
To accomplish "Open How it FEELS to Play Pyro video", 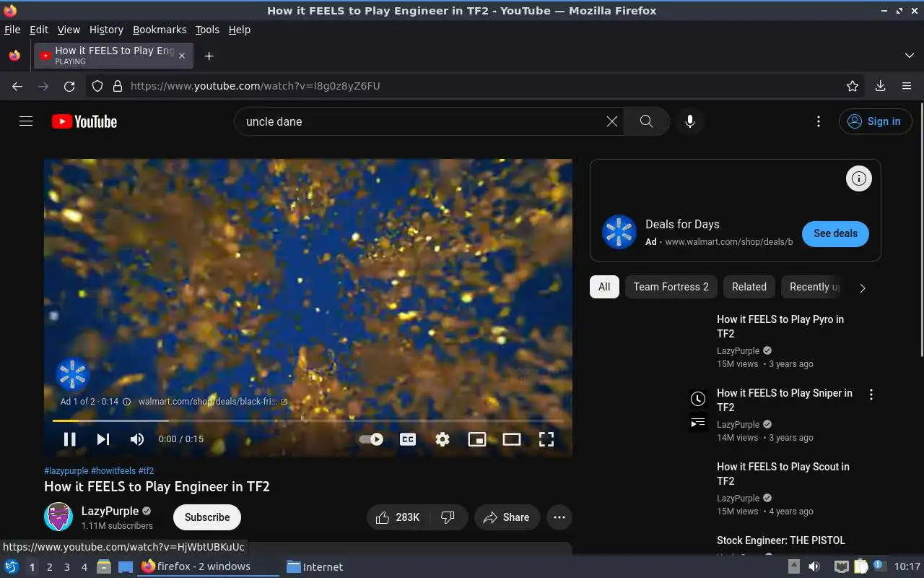I will coord(780,326).
